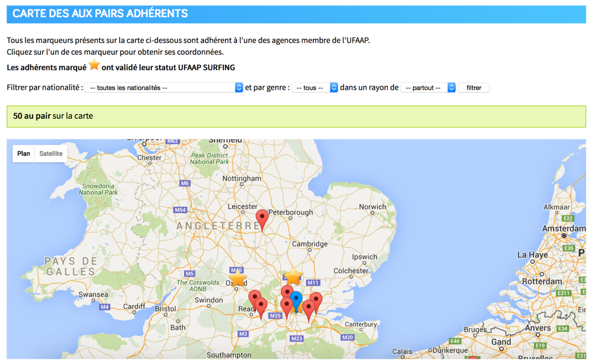Click the M54 motorway shield

click(181, 210)
